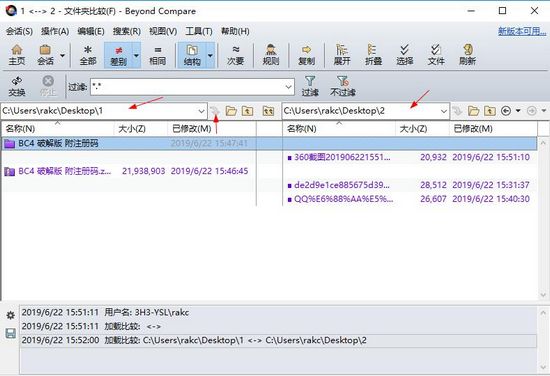This screenshot has width=550, height=376.
Task: Click the right parent folder icon
Action: pos(490,111)
